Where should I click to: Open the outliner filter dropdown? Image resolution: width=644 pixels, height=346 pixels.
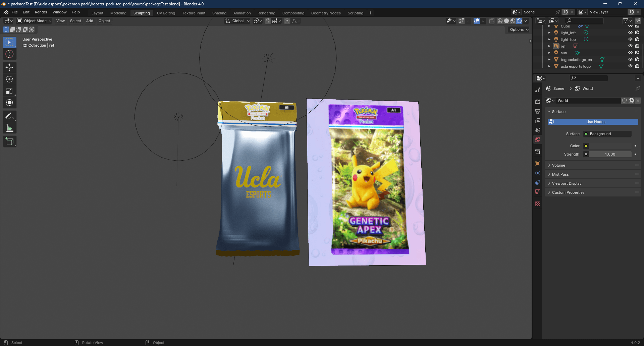click(x=627, y=21)
